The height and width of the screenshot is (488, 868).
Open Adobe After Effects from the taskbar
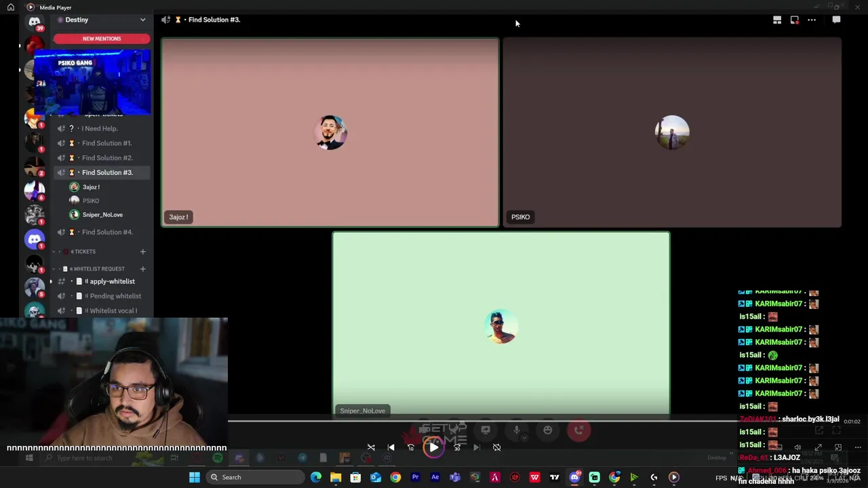(x=435, y=477)
